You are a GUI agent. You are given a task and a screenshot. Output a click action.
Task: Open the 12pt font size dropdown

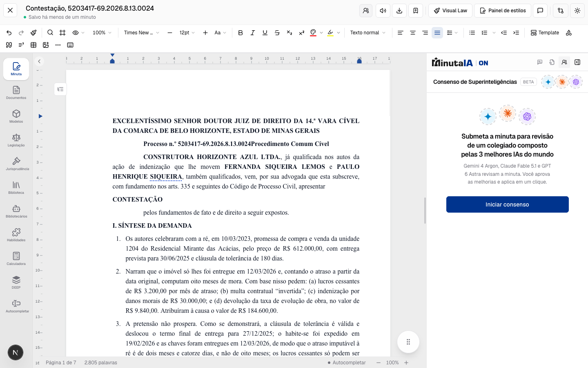tap(187, 33)
